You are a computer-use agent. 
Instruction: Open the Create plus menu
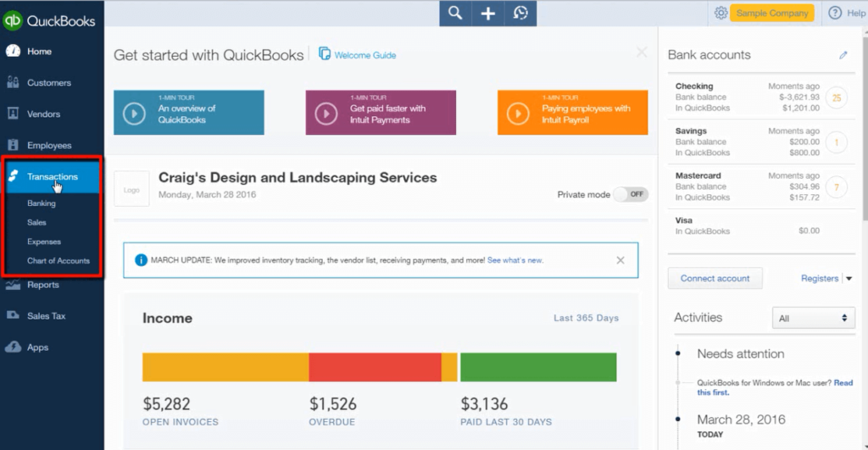[x=487, y=14]
